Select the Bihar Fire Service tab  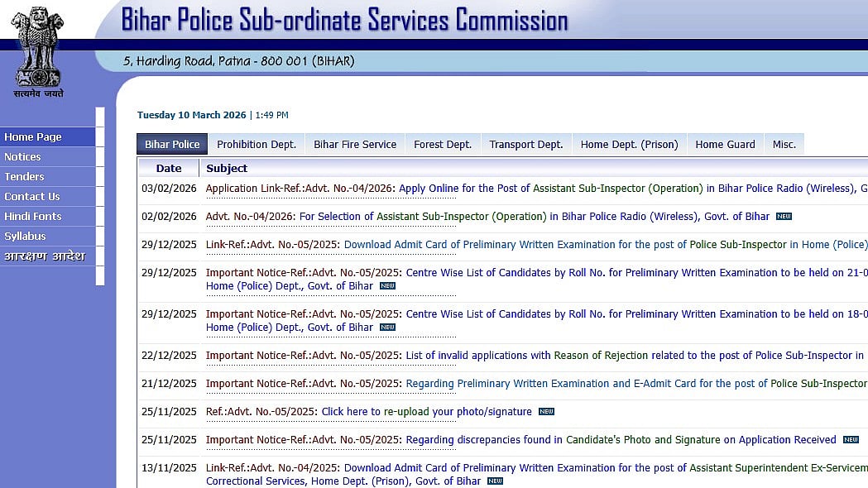click(355, 144)
